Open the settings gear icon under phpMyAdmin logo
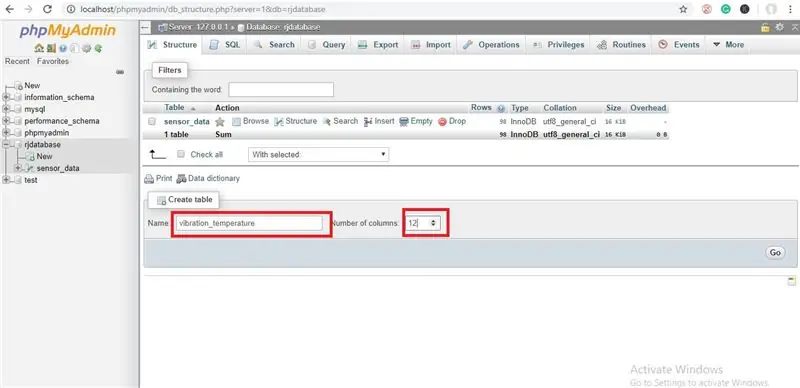This screenshot has height=388, width=800. tap(87, 48)
